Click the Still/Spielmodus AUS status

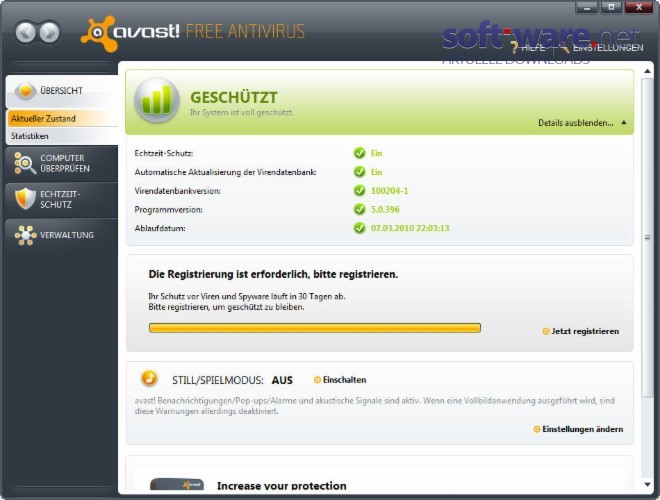click(x=282, y=380)
